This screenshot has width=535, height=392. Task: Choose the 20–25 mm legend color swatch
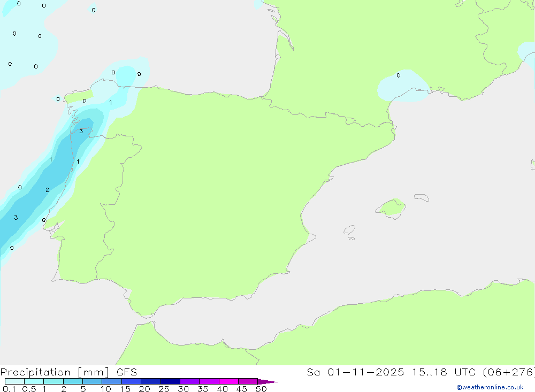click(150, 381)
